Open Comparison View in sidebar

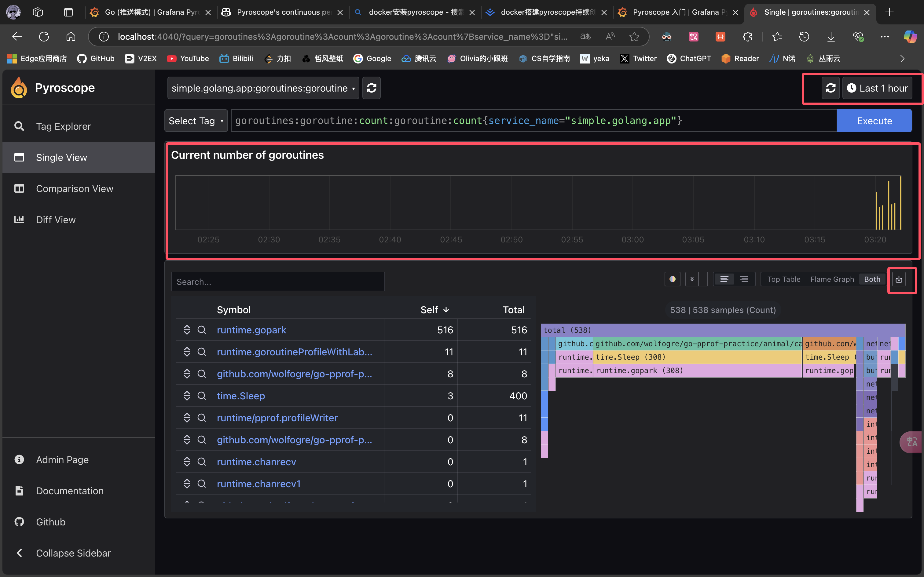coord(75,189)
